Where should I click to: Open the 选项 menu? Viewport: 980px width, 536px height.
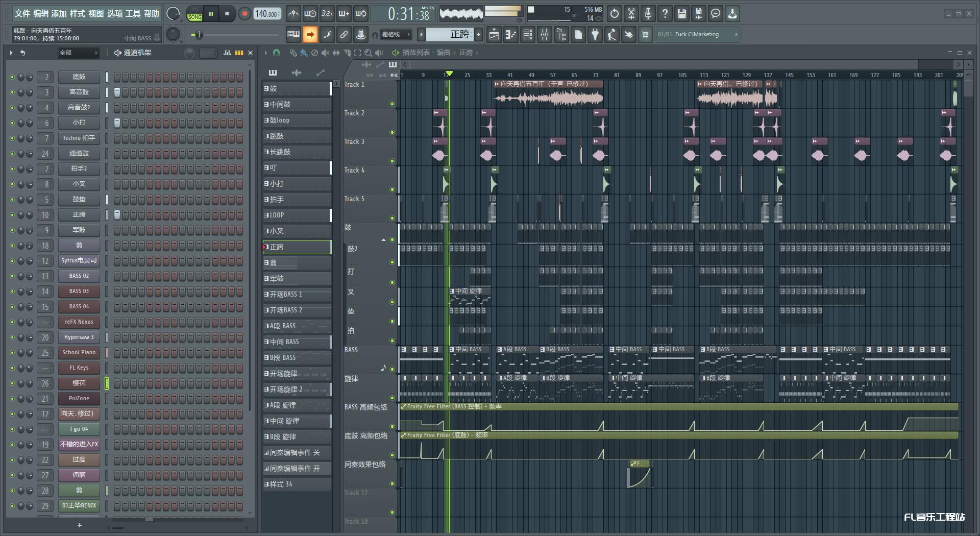click(115, 14)
